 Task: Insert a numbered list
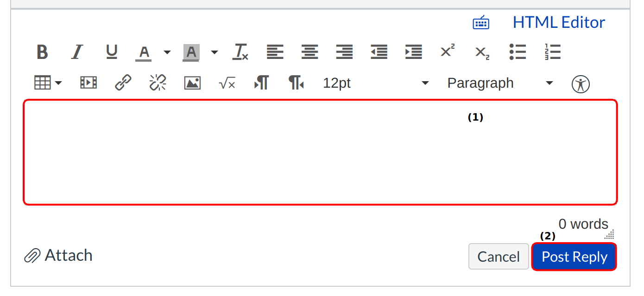(553, 52)
